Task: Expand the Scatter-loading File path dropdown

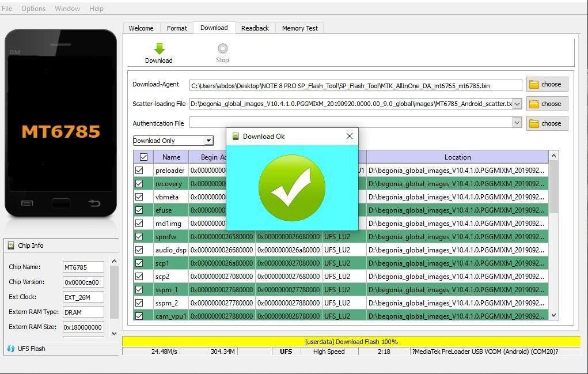Action: click(517, 104)
